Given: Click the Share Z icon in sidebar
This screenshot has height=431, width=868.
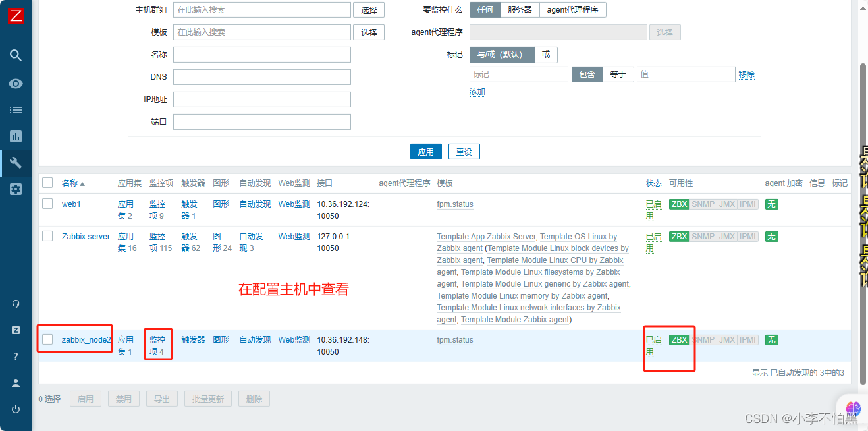Looking at the screenshot, I should [x=16, y=330].
